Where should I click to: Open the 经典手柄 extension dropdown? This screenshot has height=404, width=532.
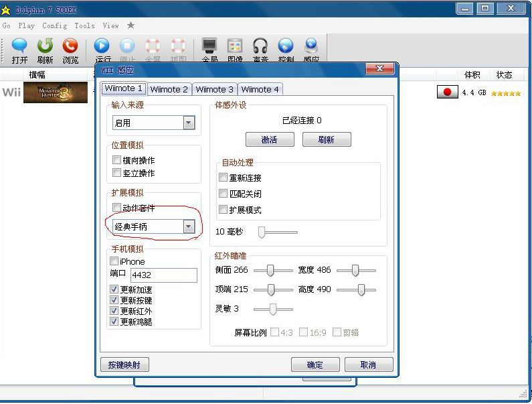click(154, 226)
